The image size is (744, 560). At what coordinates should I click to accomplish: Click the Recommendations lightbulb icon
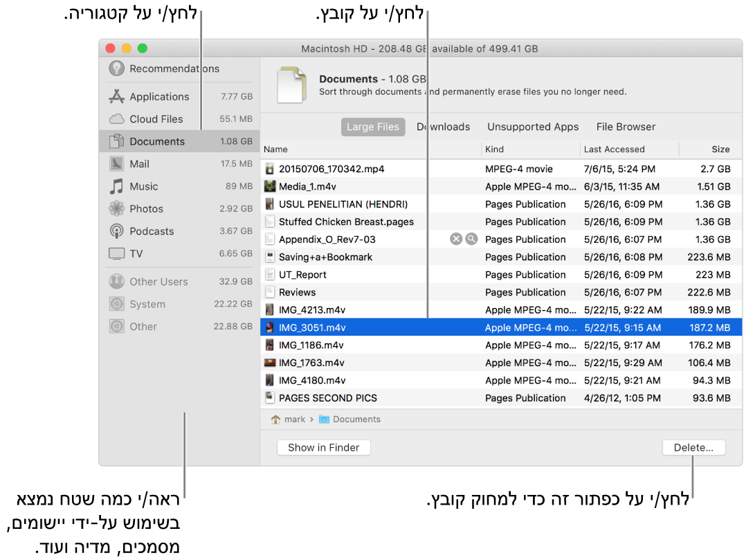(116, 69)
